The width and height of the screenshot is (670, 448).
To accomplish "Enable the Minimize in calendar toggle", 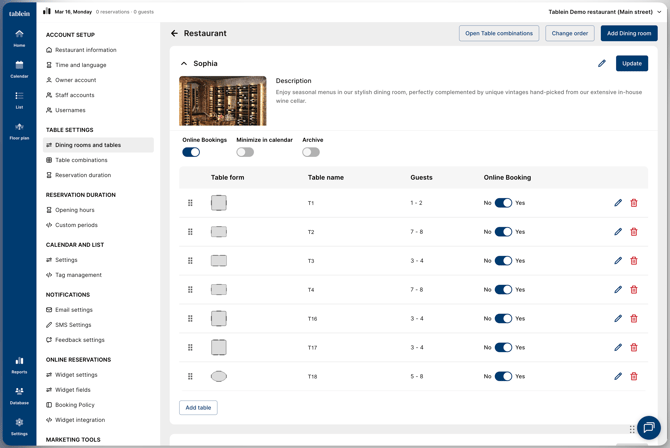I will pos(245,152).
